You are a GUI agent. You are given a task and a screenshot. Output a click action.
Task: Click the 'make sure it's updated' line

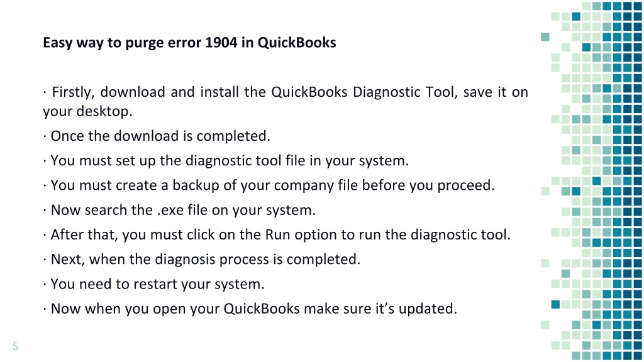250,308
